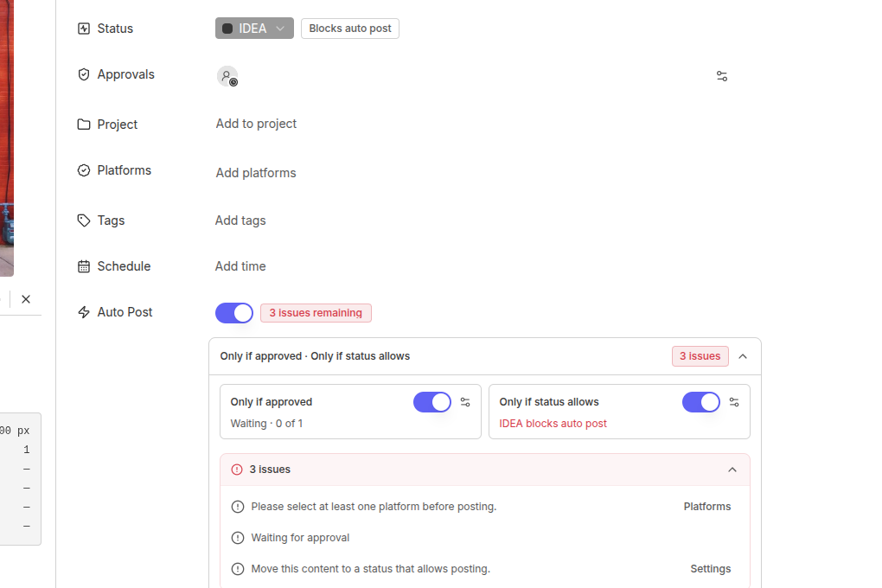
Task: Click the Auto Post lightning icon
Action: click(x=84, y=312)
